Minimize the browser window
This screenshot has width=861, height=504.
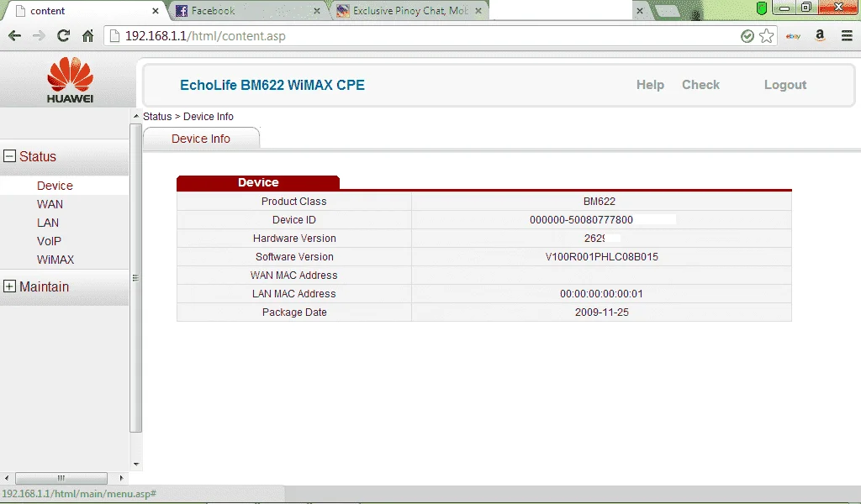click(x=784, y=8)
